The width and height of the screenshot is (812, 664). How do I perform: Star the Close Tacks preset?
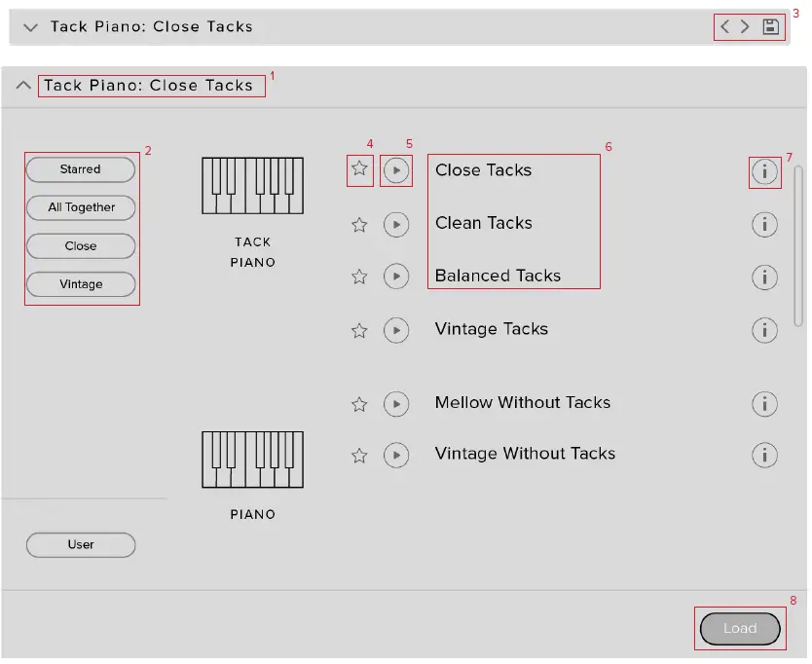[359, 169]
